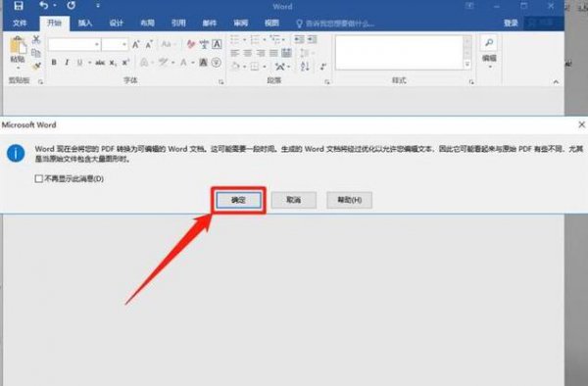Click the Justify alignment icon
The width and height of the screenshot is (588, 386).
click(x=273, y=53)
